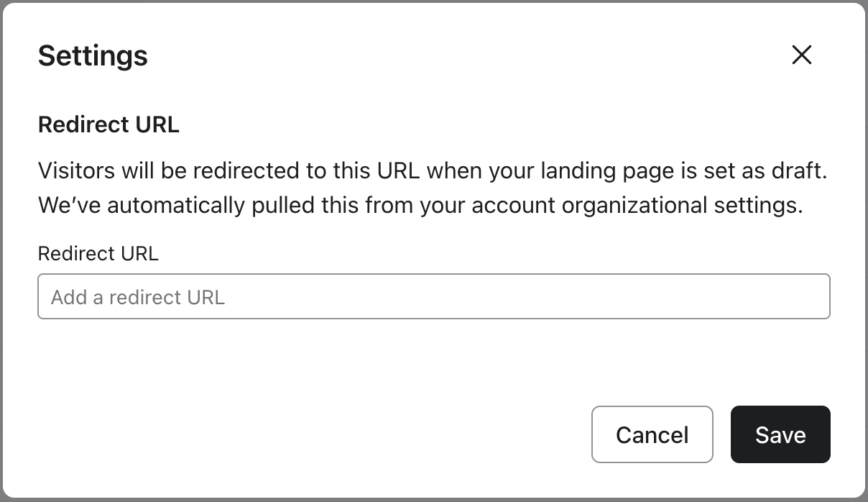
Task: Click the bold Redirect URL section heading
Action: pyautogui.click(x=108, y=124)
